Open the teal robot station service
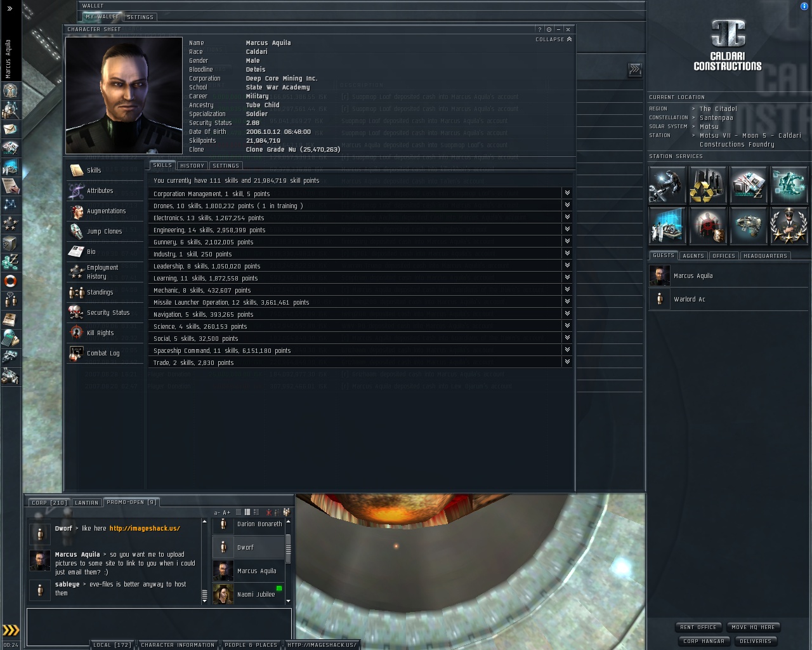Viewport: 812px width, 650px height. (x=789, y=184)
